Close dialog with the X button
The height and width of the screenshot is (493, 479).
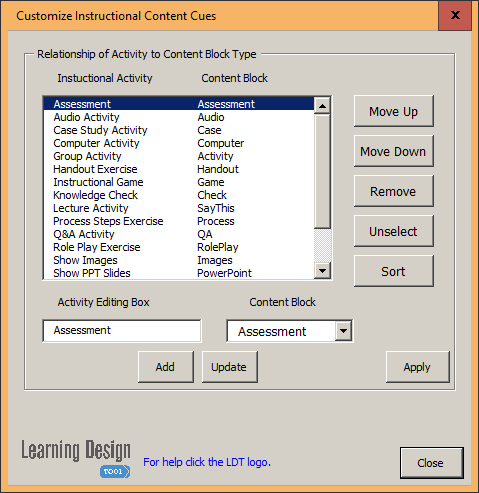coord(455,15)
